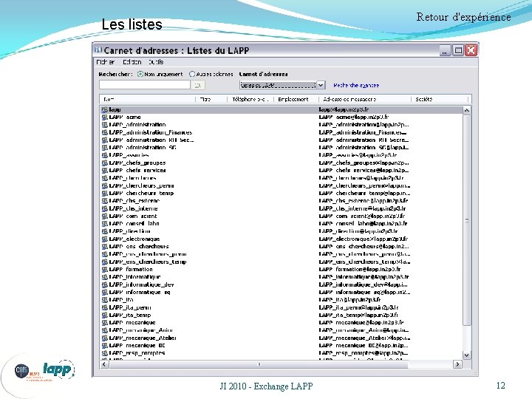532x399 pixels.
Task: Select the lapp distribution list icon
Action: (105, 109)
